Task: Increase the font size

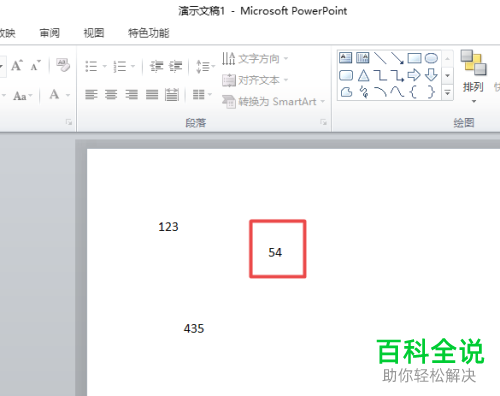Action: pyautogui.click(x=17, y=65)
